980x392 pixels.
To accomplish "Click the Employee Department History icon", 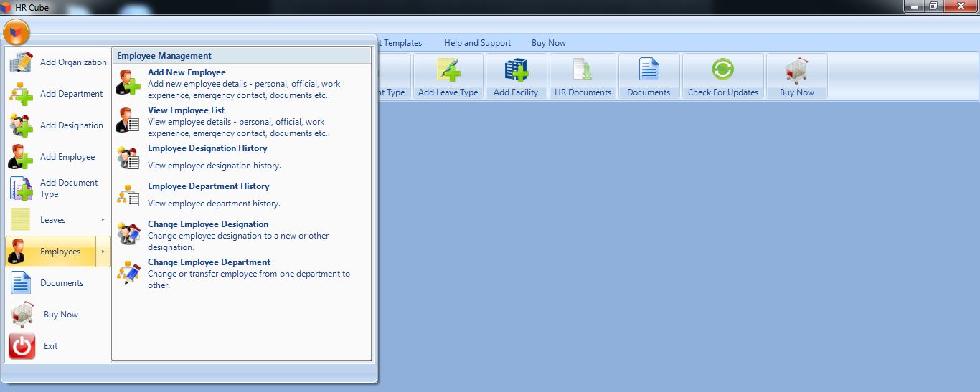I will click(128, 196).
